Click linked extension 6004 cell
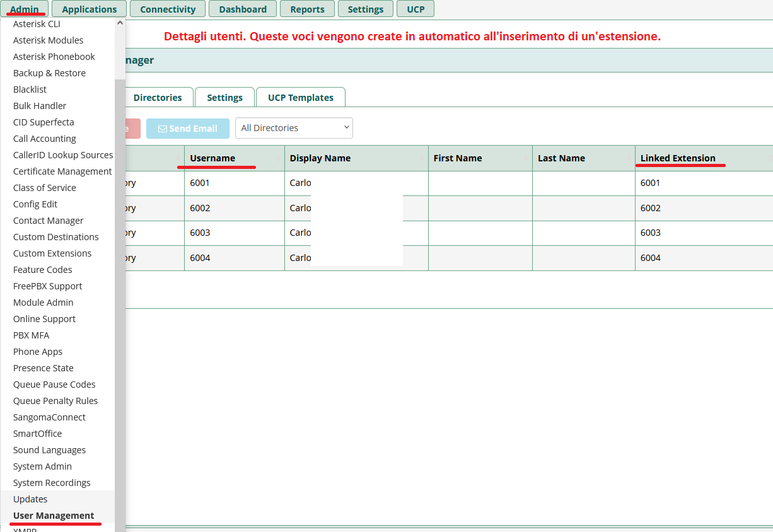The image size is (773, 532). pos(704,258)
